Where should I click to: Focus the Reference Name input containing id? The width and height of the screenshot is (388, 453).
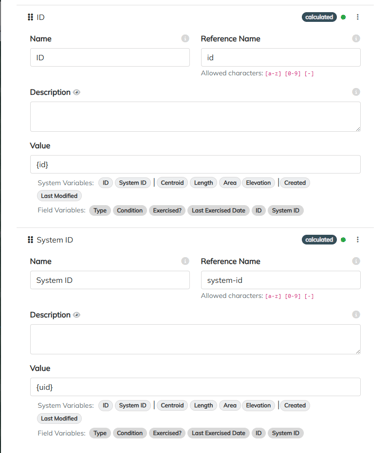[x=281, y=58]
